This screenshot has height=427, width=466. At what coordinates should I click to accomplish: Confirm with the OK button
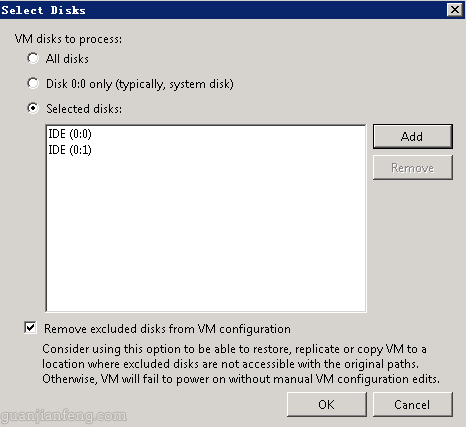click(x=327, y=404)
